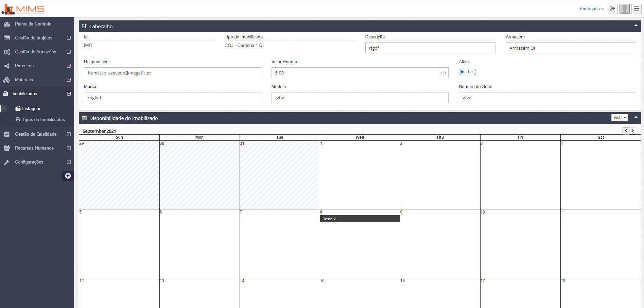Open the Vista view dropdown

click(x=620, y=118)
